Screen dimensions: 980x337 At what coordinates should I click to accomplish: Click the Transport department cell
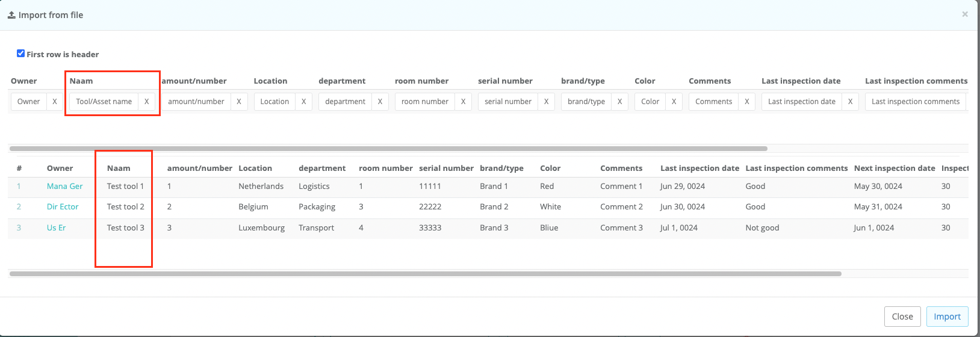pos(317,228)
